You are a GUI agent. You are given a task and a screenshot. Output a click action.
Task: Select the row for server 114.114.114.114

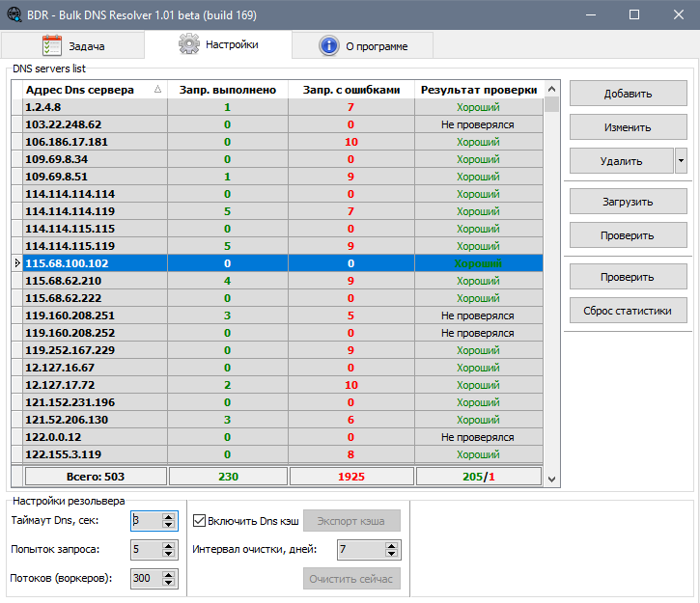[x=277, y=194]
